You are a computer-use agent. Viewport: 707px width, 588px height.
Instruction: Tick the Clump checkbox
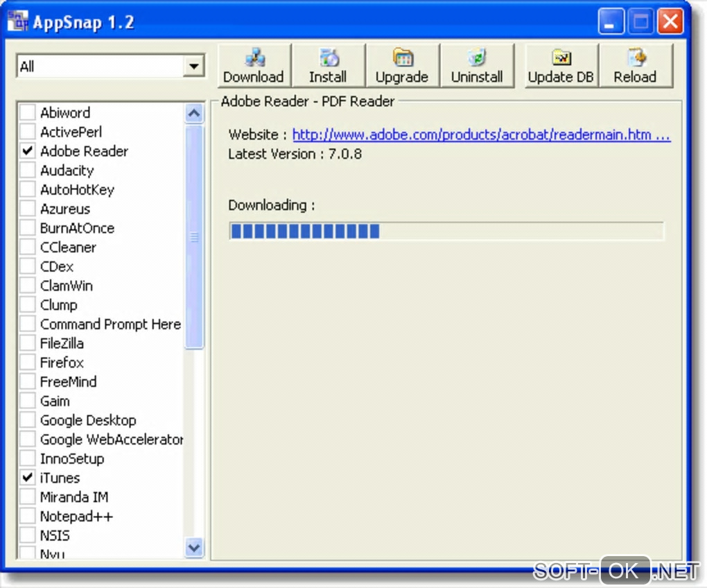pyautogui.click(x=28, y=305)
